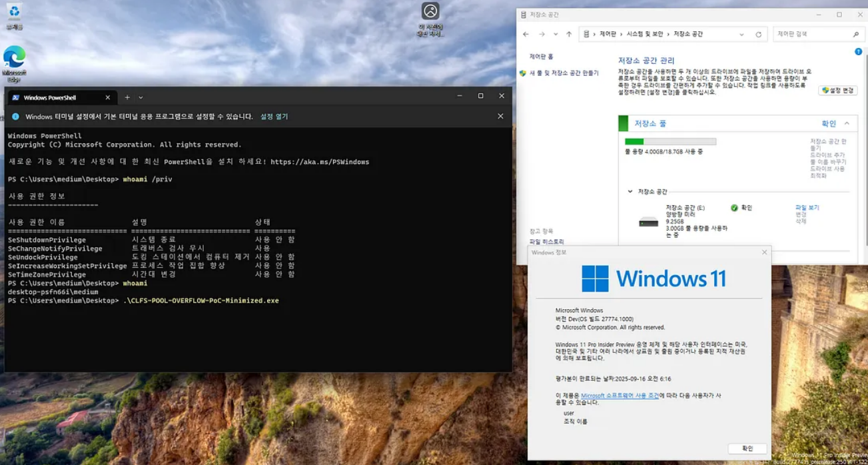Click the pool capacity usage bar
The width and height of the screenshot is (868, 465).
[x=670, y=141]
